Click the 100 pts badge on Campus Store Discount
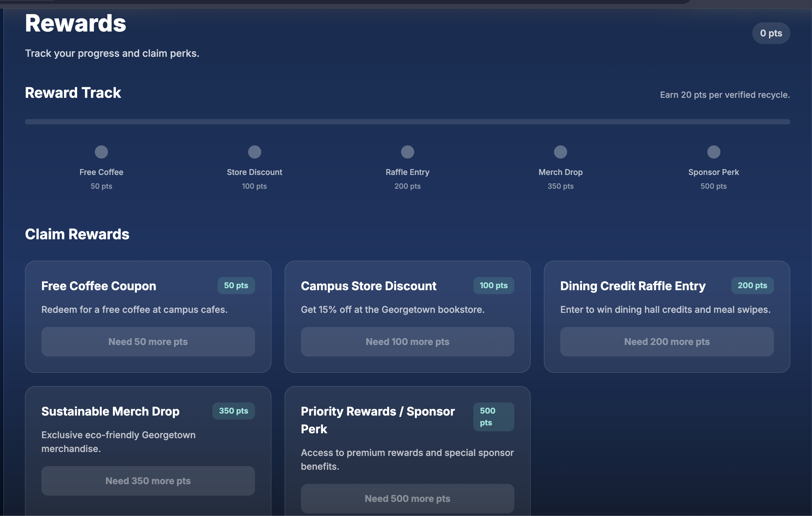 pyautogui.click(x=493, y=285)
